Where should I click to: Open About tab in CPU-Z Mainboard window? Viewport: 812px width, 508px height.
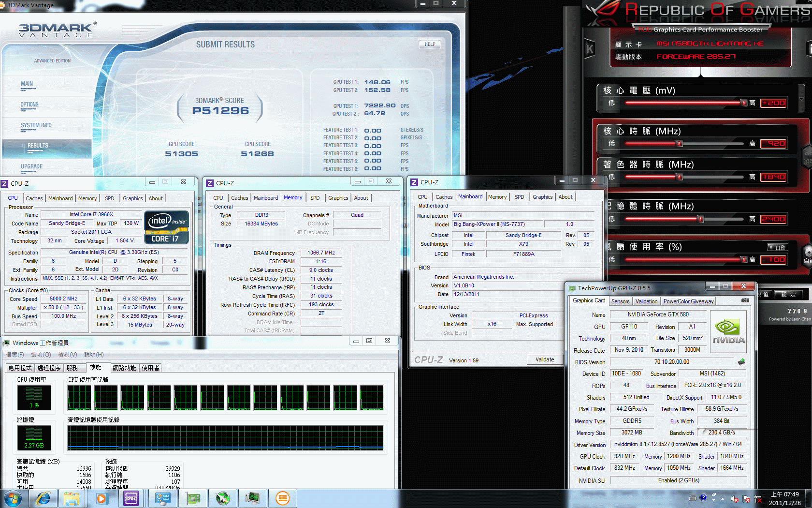click(565, 197)
